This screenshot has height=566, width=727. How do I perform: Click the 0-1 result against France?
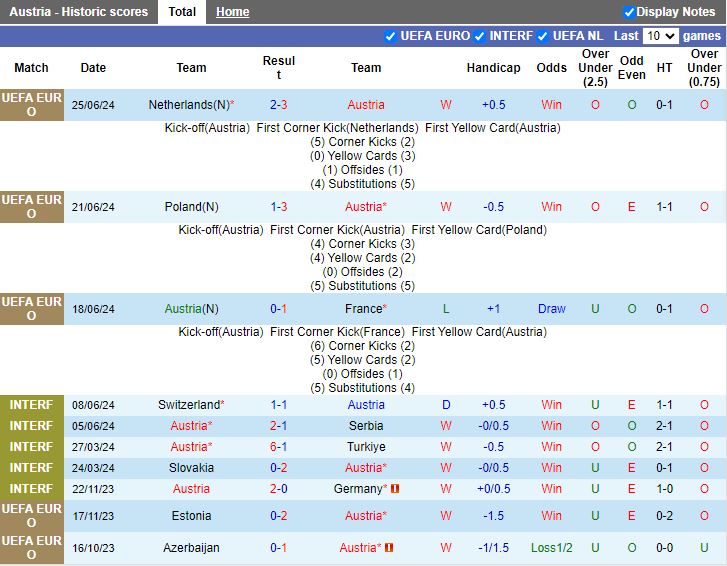(279, 309)
